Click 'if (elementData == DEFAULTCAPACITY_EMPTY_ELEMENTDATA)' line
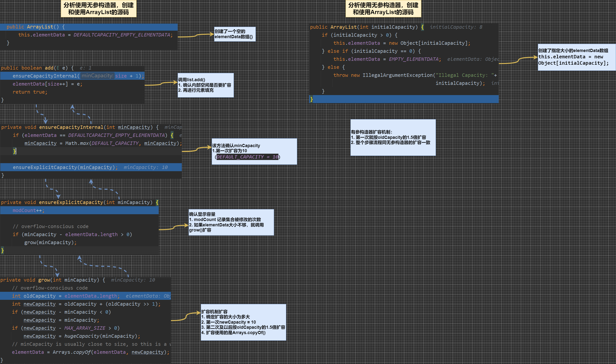 (93, 135)
